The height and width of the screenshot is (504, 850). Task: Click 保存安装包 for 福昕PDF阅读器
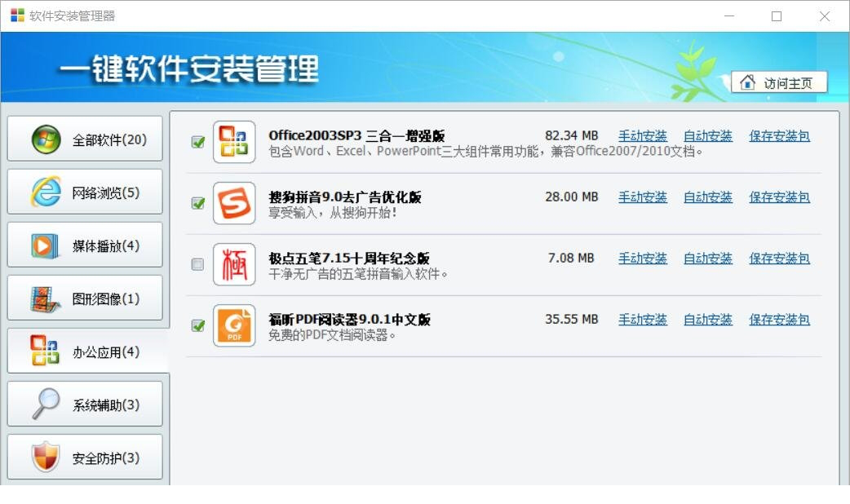click(x=780, y=320)
